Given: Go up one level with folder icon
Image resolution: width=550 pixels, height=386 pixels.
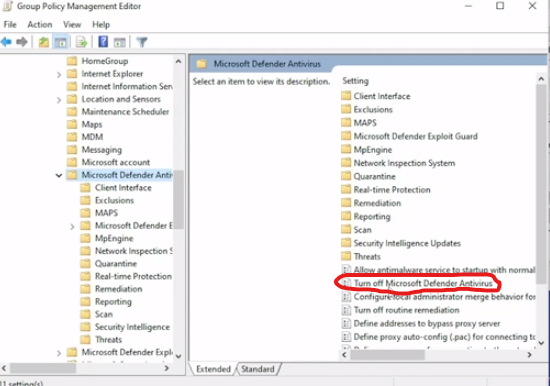Looking at the screenshot, I should coord(44,42).
